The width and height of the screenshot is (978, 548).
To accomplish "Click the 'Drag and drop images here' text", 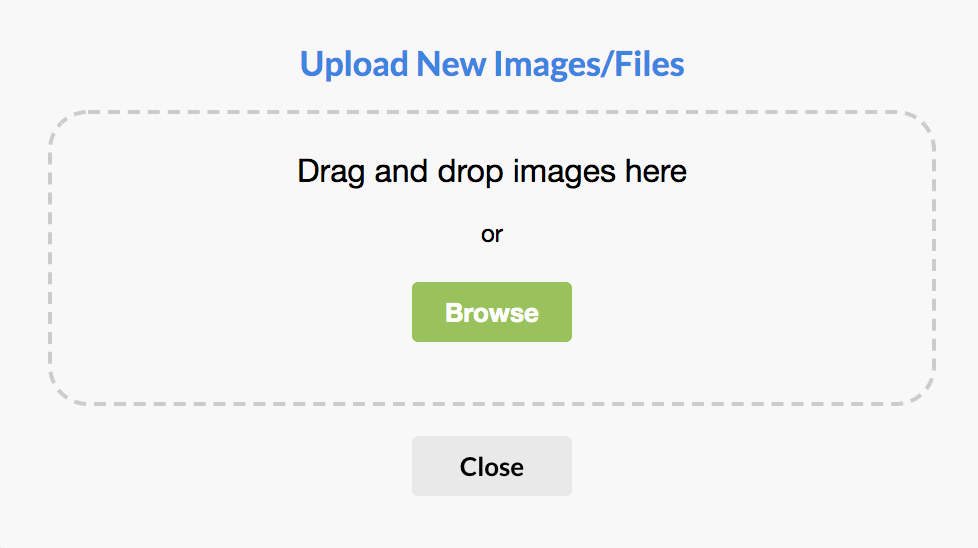I will tap(492, 171).
